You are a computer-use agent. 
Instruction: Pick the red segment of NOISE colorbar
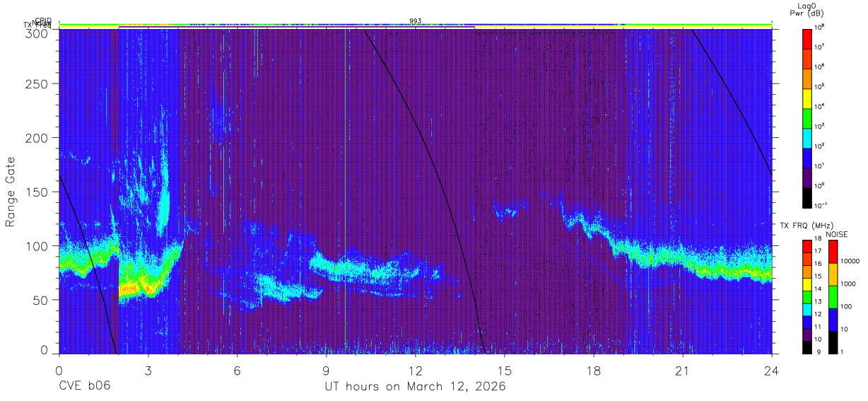tap(833, 251)
